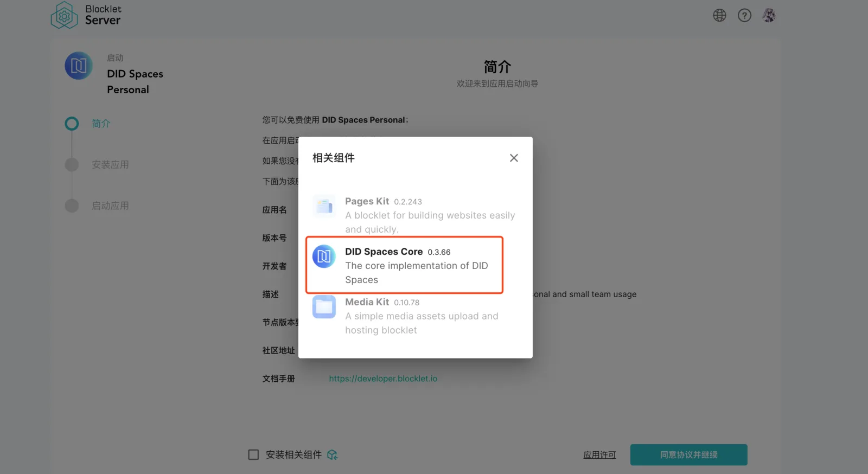The width and height of the screenshot is (868, 474).
Task: Click the 相关组件 dialog title
Action: coord(334,158)
